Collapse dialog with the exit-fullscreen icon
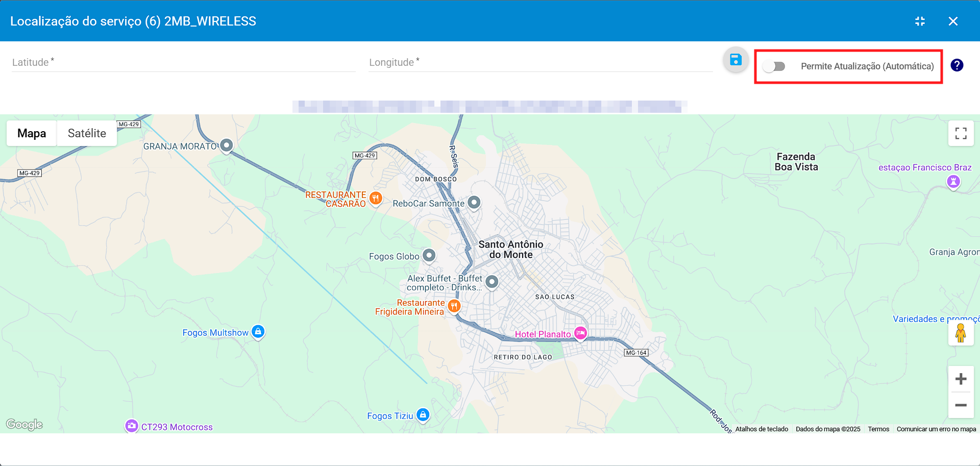980x466 pixels. 920,21
